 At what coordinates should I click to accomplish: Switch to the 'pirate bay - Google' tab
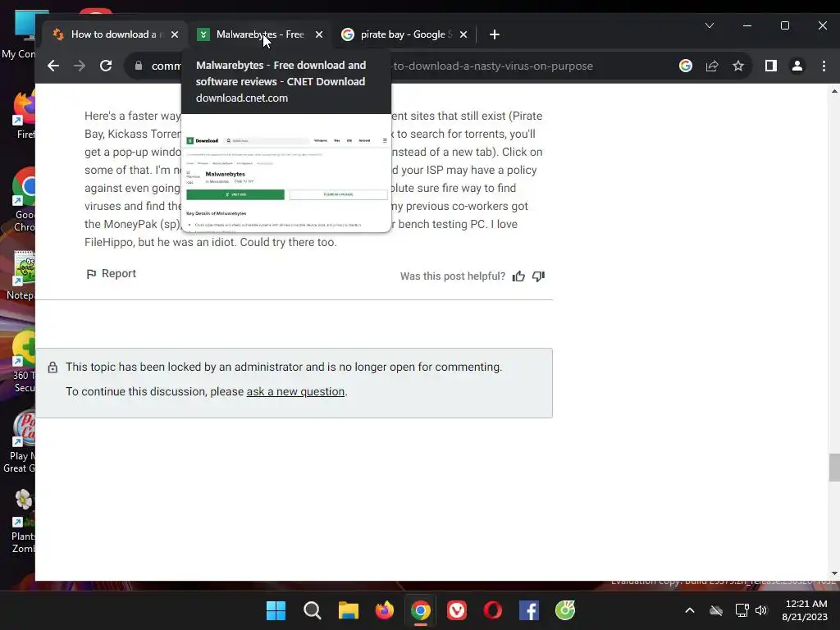pos(405,34)
